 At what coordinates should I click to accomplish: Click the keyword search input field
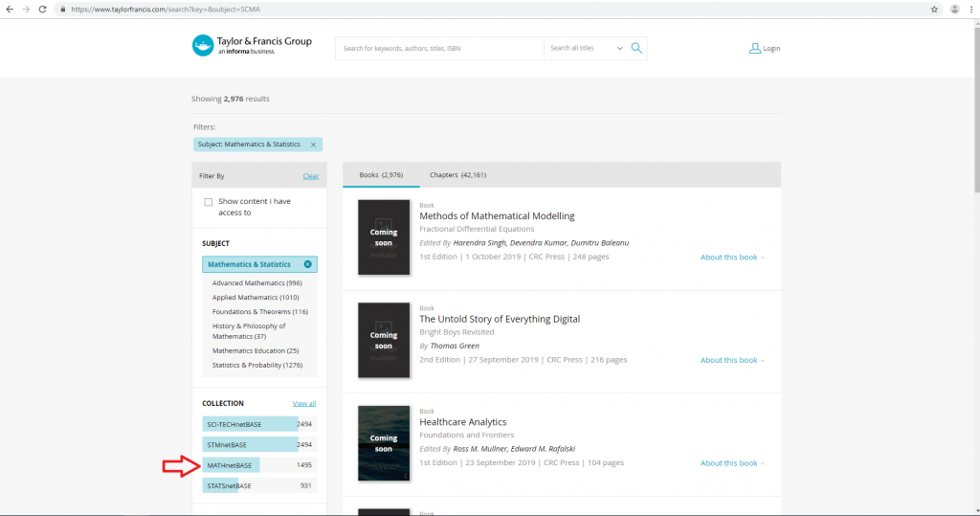pos(439,48)
